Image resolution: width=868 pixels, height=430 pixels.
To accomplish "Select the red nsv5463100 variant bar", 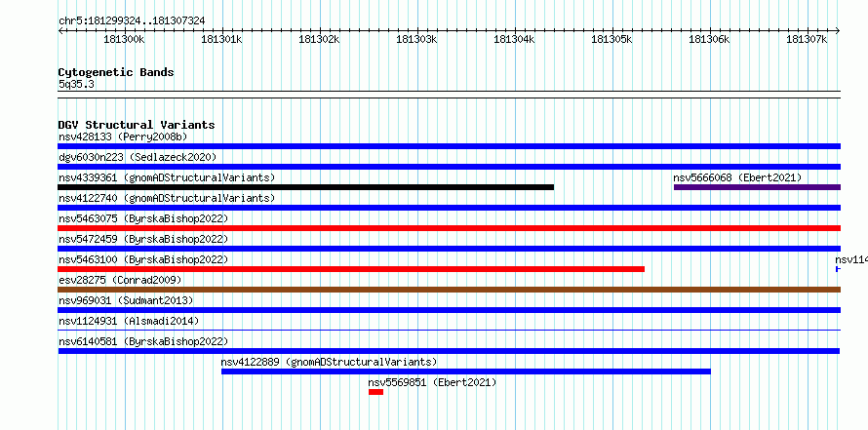I will click(x=351, y=269).
